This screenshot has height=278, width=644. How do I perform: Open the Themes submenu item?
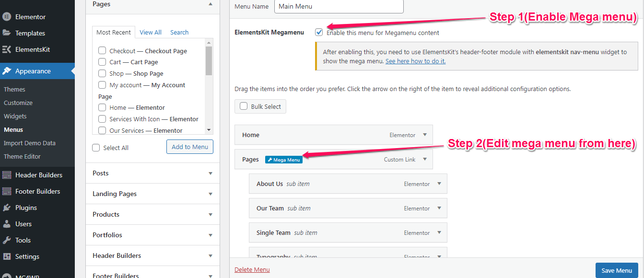[x=14, y=89]
